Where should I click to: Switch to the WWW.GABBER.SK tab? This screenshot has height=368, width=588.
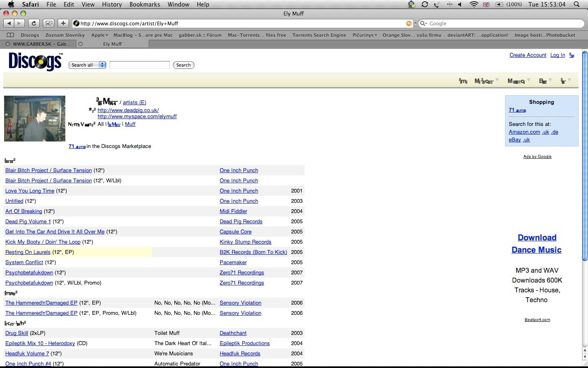click(39, 44)
